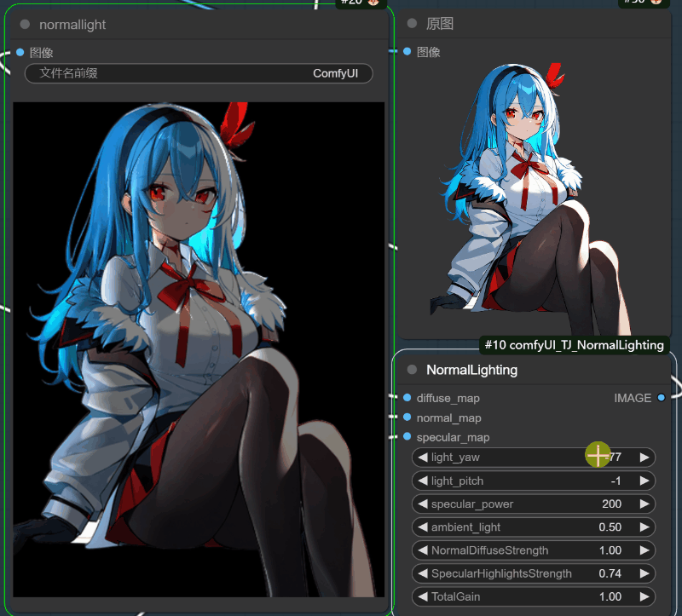Collapse the NormalLighting node using its dot
The height and width of the screenshot is (616, 682).
(412, 370)
